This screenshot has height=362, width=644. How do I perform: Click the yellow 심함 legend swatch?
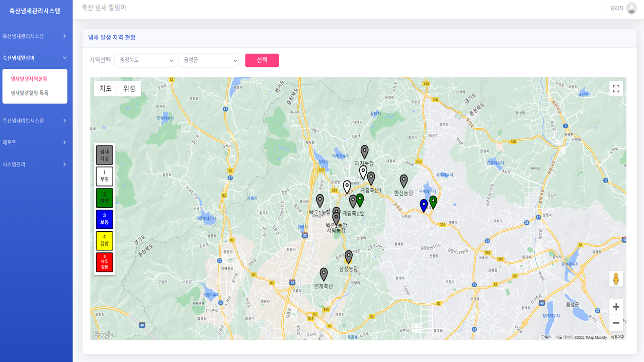(105, 241)
